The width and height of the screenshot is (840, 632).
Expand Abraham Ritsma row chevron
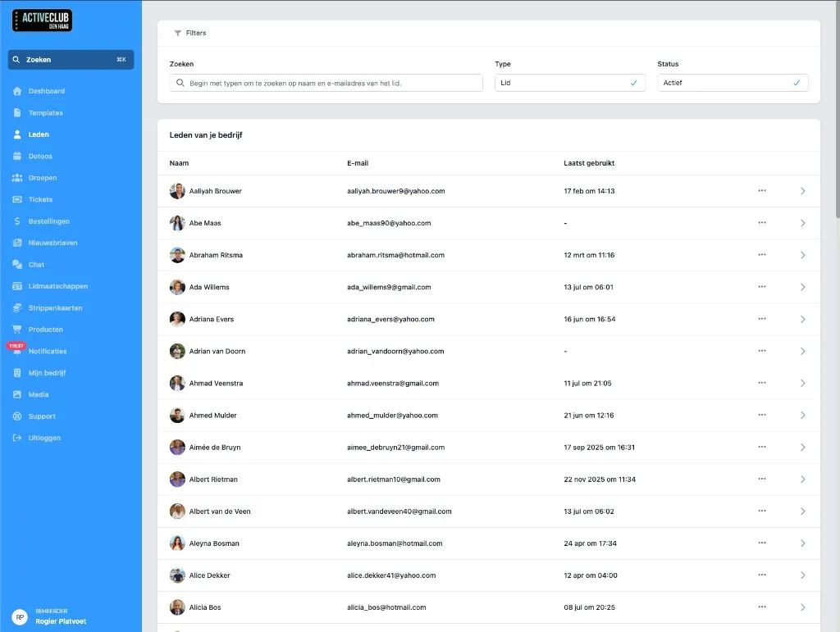coord(802,255)
